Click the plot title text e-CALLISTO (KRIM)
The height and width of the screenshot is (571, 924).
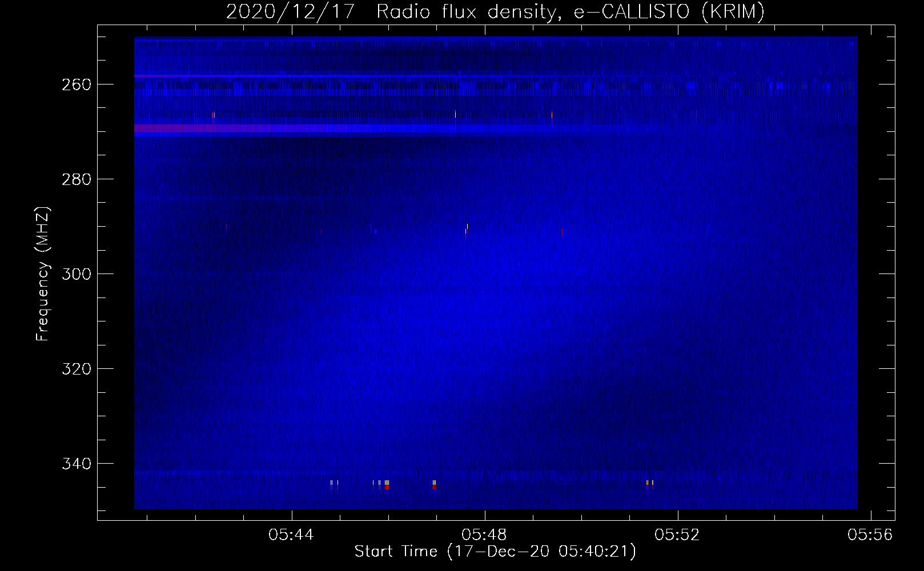click(x=669, y=11)
